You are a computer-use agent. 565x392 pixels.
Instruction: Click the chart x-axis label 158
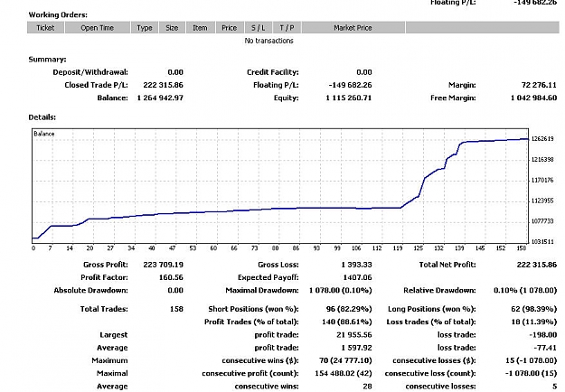point(522,248)
